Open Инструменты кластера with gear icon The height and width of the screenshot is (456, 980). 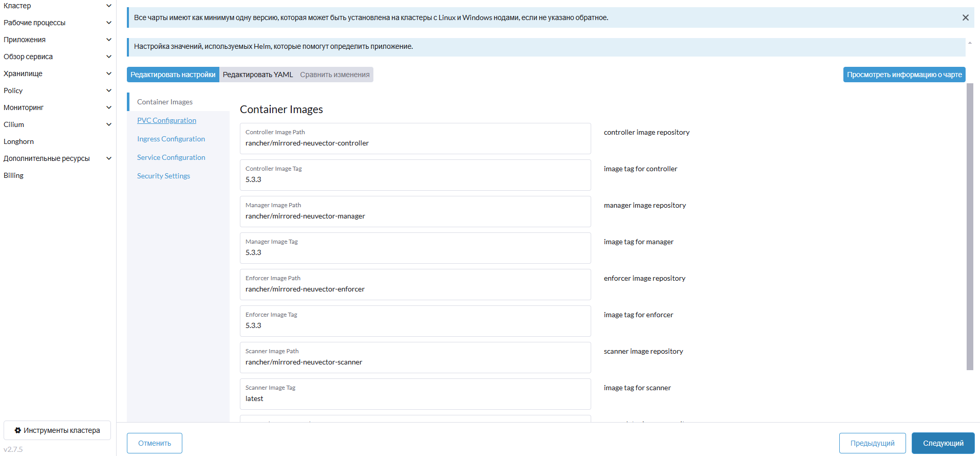(x=57, y=430)
